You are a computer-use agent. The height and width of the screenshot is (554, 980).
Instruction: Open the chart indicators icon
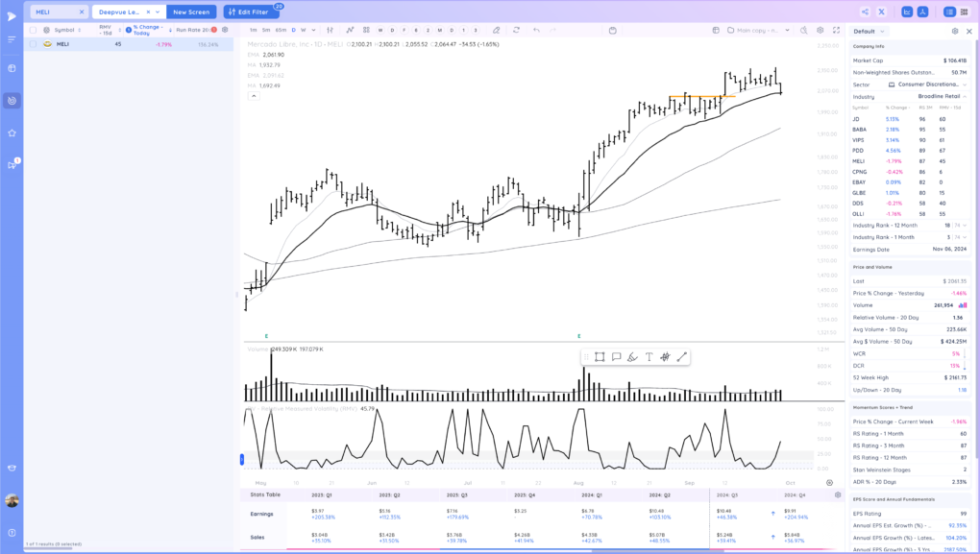(350, 30)
